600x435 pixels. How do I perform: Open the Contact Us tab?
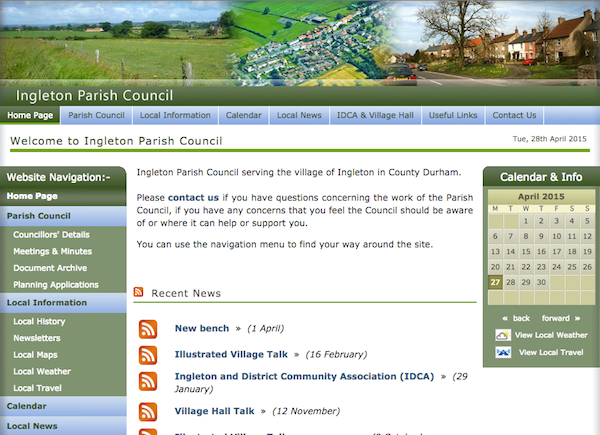514,115
